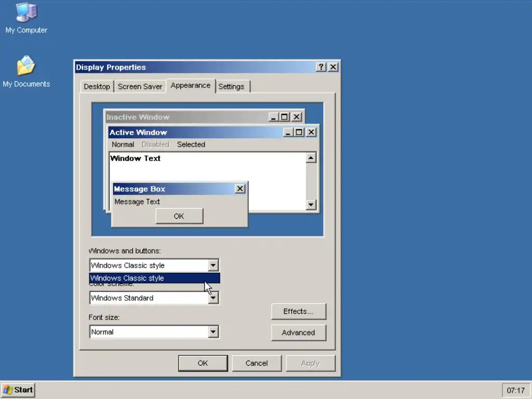The width and height of the screenshot is (532, 399).
Task: Cancel the Display Properties dialog
Action: point(257,363)
